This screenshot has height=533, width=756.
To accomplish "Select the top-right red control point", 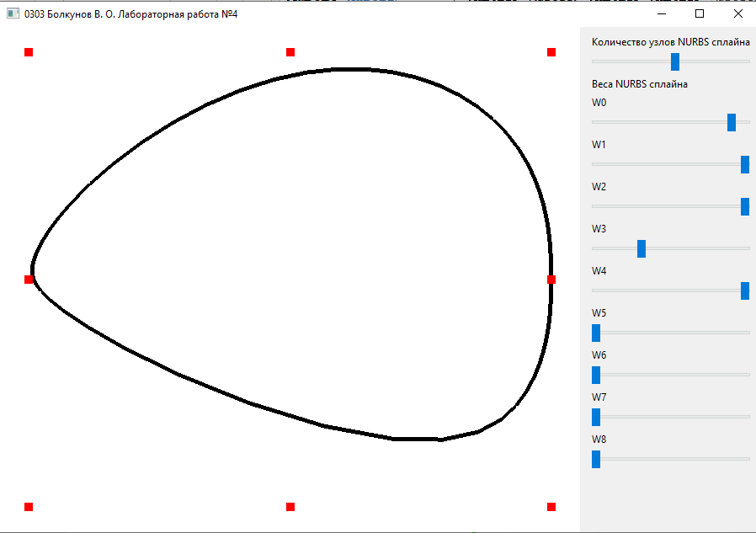I will [551, 52].
